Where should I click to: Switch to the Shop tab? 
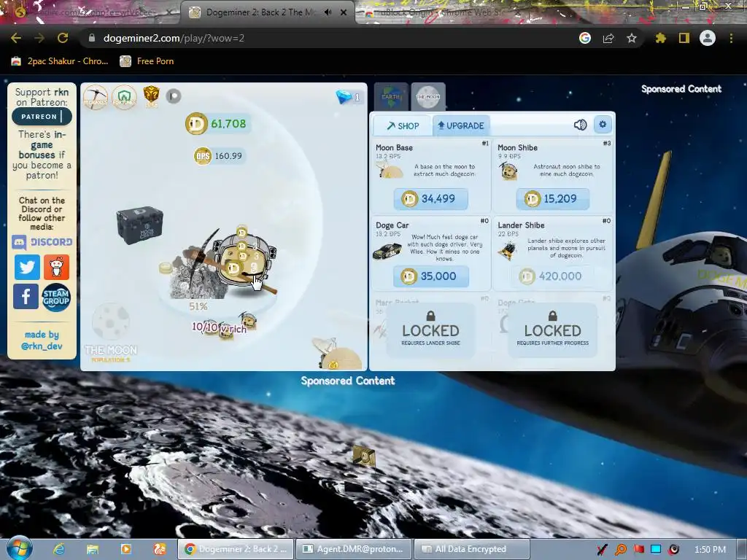(403, 125)
